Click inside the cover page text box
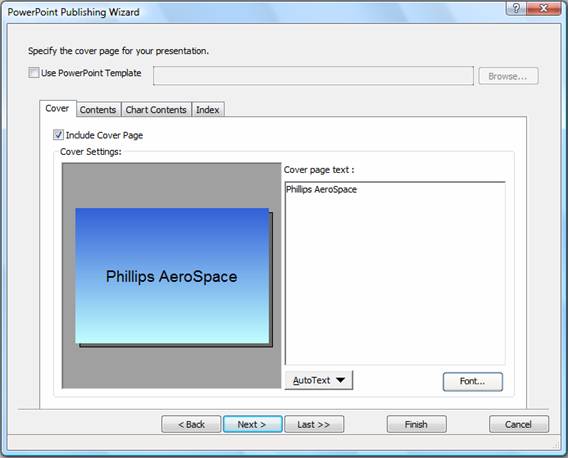 tap(395, 274)
